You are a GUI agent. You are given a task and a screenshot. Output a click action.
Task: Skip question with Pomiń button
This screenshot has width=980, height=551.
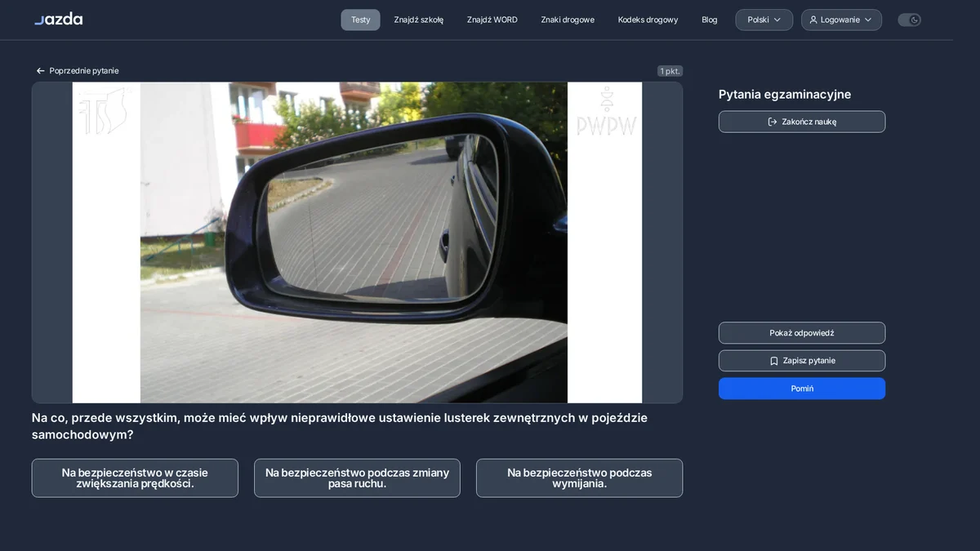pos(802,389)
